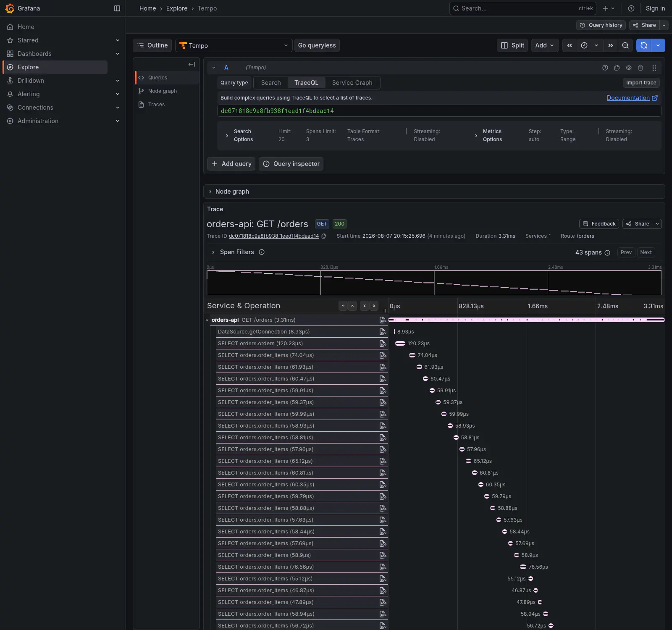
Task: Open the refresh interval dropdown
Action: (658, 45)
